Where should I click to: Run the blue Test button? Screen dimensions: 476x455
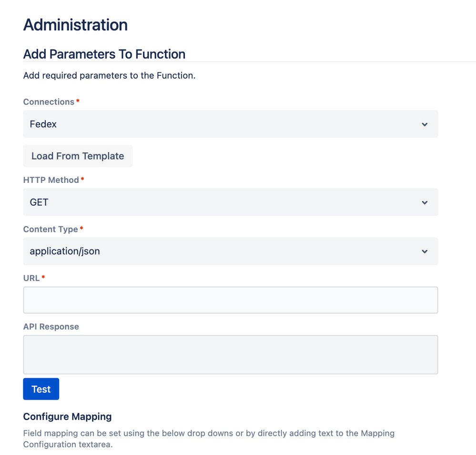point(41,389)
